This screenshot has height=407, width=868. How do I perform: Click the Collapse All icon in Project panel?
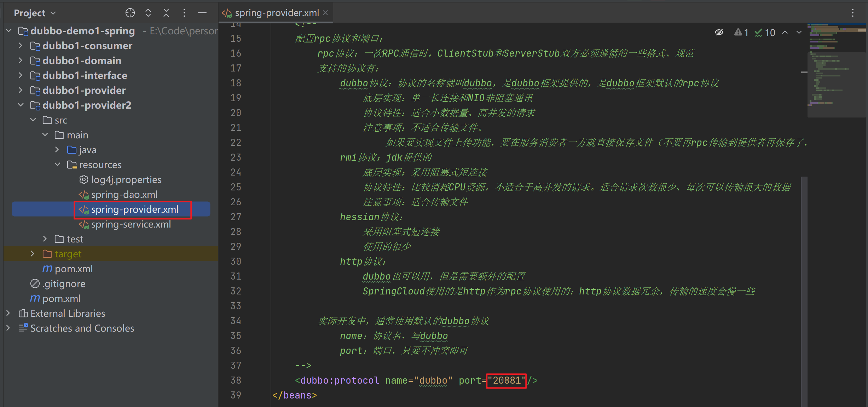(166, 13)
